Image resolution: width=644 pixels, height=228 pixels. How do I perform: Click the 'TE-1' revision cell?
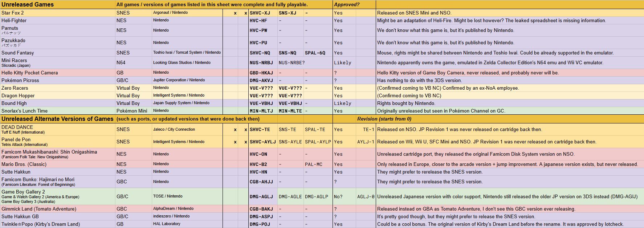pyautogui.click(x=366, y=129)
